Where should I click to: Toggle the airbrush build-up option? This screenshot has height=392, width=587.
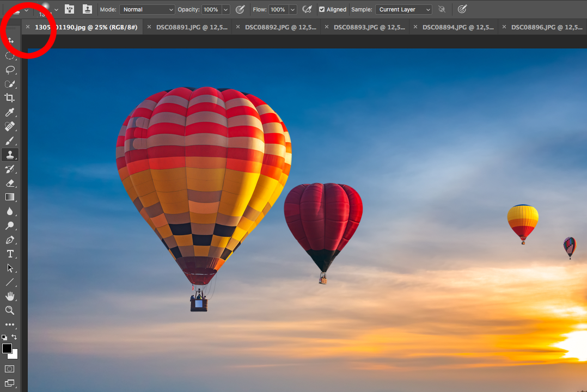pos(308,9)
